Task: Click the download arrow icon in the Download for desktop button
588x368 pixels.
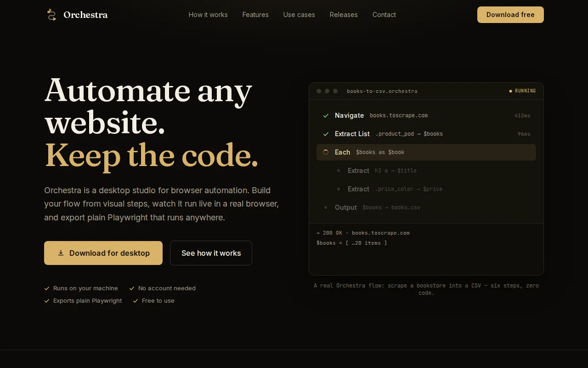Action: click(x=61, y=253)
